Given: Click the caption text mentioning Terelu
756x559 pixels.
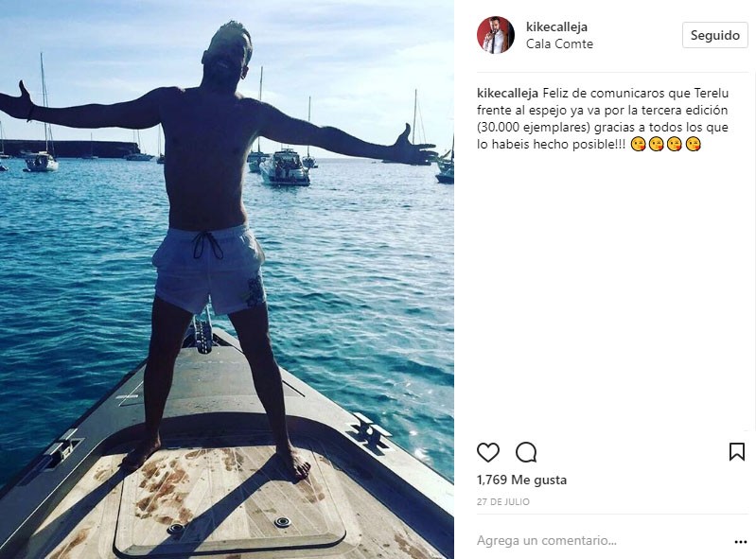Looking at the screenshot, I should pyautogui.click(x=602, y=118).
